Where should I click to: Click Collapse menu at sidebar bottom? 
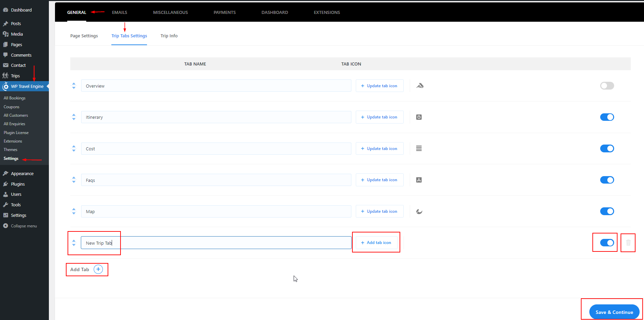[x=23, y=226]
